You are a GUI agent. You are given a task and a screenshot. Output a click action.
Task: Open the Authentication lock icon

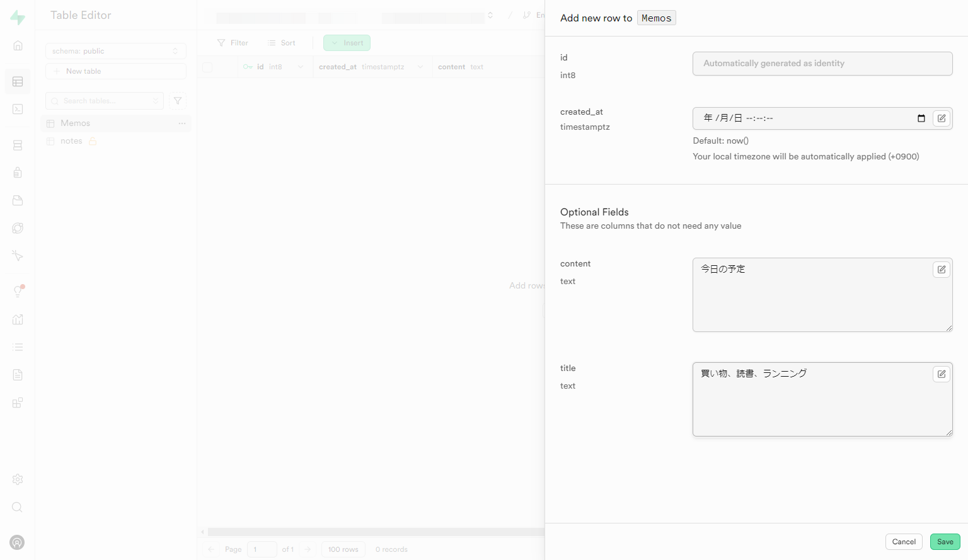[18, 173]
